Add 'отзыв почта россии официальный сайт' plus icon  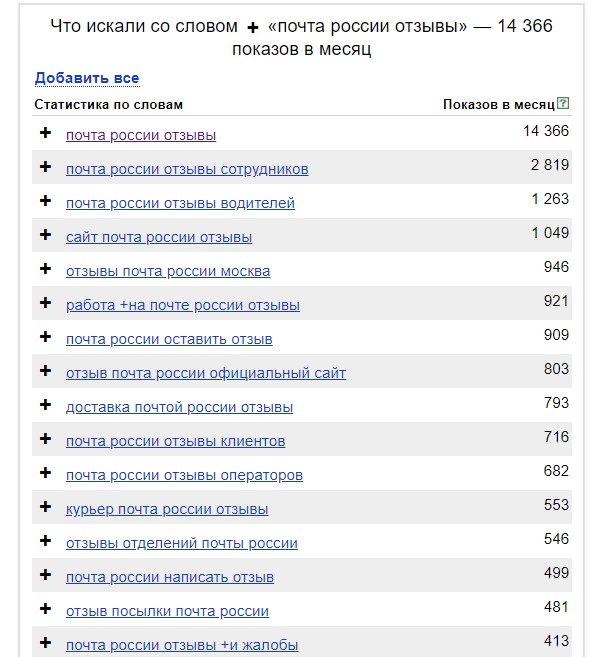(x=45, y=370)
